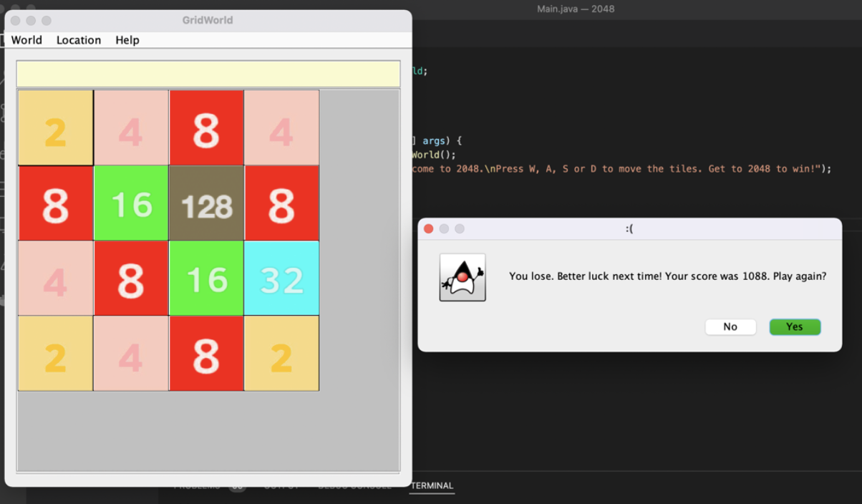Switch to the TERMINAL tab
Screen dimensions: 862x504
point(432,485)
